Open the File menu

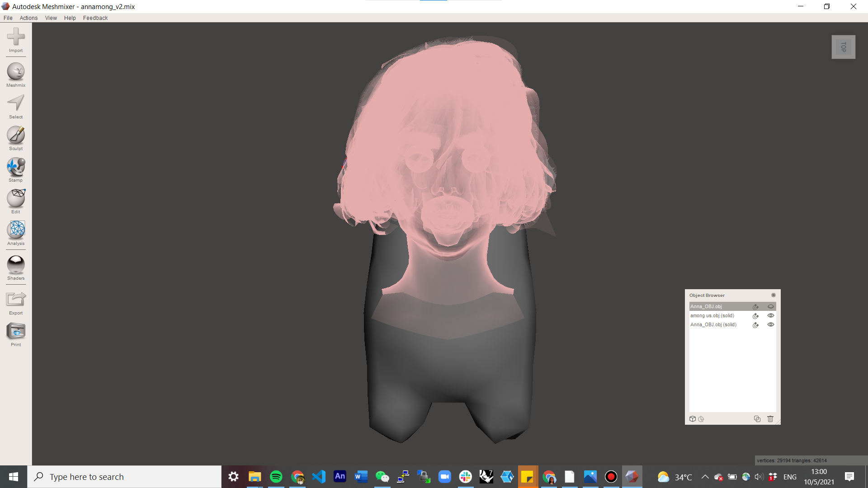8,18
